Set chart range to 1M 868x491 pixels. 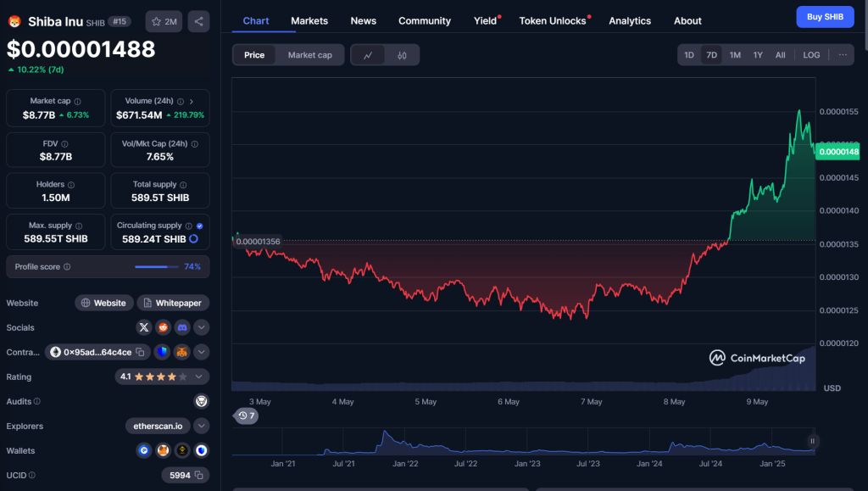click(x=735, y=55)
